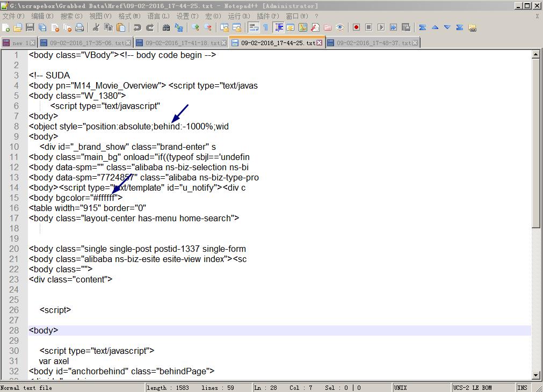This screenshot has height=392, width=543.
Task: Toggle synchronized vertical scrolling icon
Action: point(225,28)
